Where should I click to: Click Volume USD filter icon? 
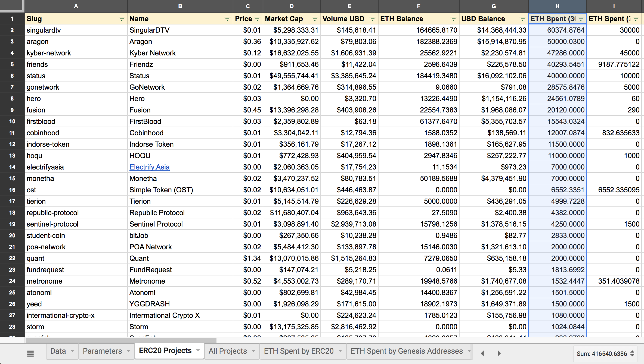372,19
